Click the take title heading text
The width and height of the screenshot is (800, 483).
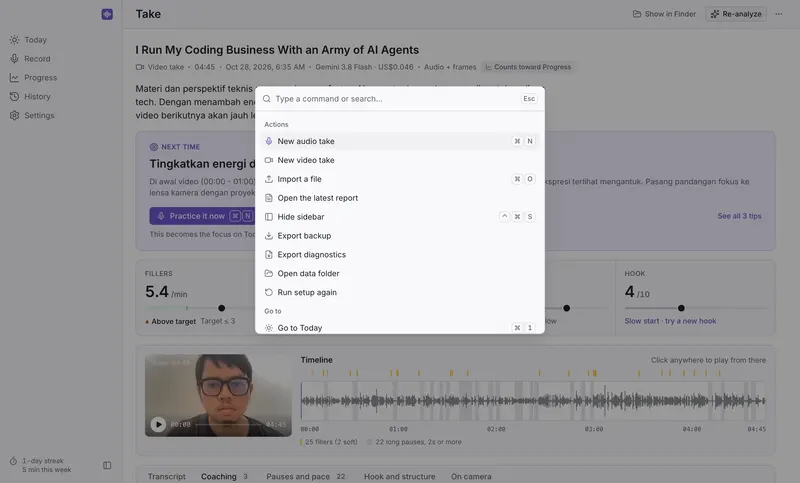(x=277, y=50)
